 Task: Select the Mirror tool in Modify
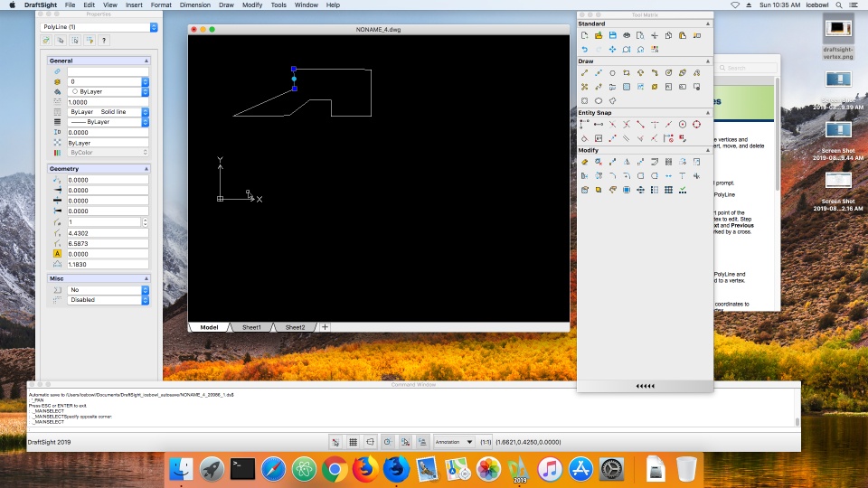pos(627,162)
